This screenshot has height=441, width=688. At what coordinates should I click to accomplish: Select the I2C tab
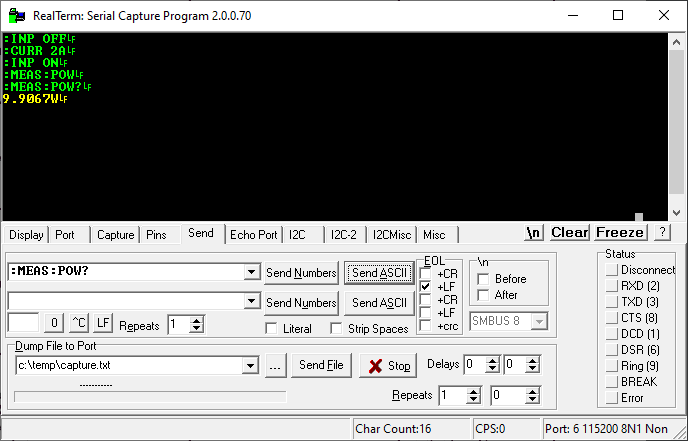coord(297,235)
